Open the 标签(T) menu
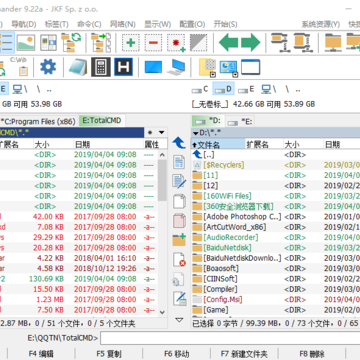 coord(56,24)
